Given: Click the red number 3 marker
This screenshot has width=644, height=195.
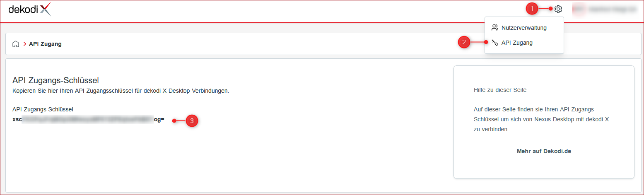Looking at the screenshot, I should point(191,121).
